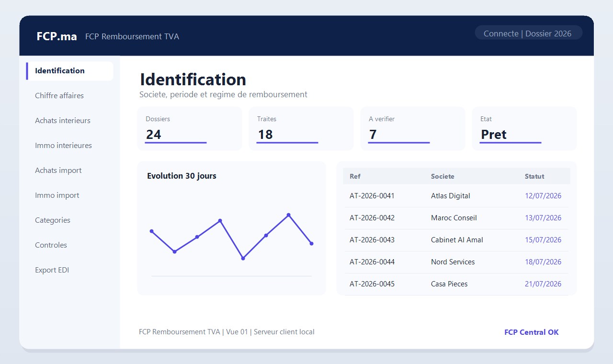Click the Societe column header
This screenshot has width=613, height=364.
click(443, 176)
